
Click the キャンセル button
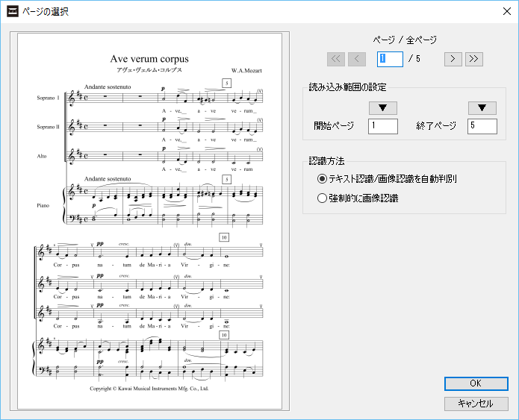(476, 404)
